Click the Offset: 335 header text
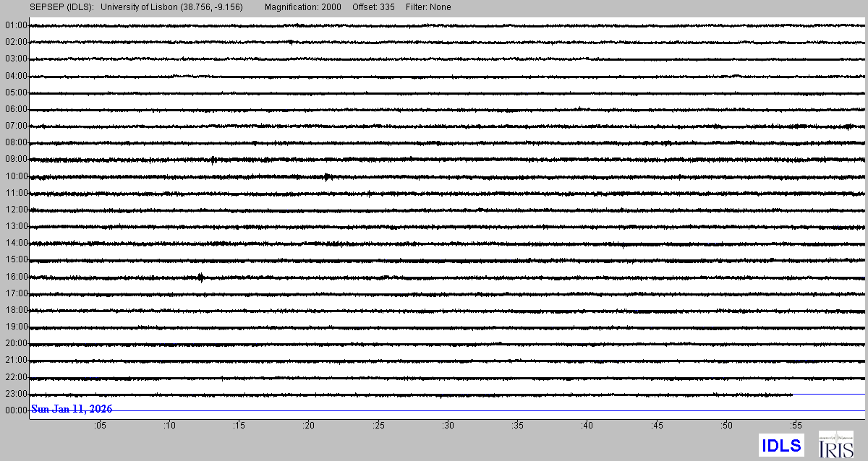Screen dimensions: 868x461 373,7
